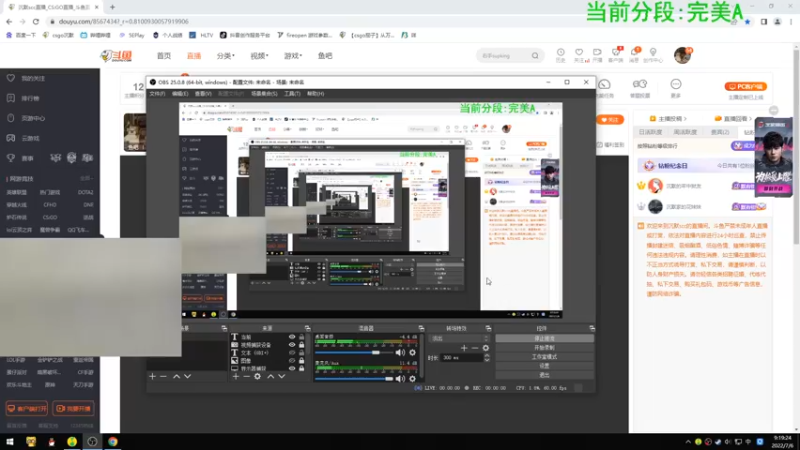Image resolution: width=800 pixels, height=450 pixels.
Task: Toggle lock on image source
Action: 302,360
